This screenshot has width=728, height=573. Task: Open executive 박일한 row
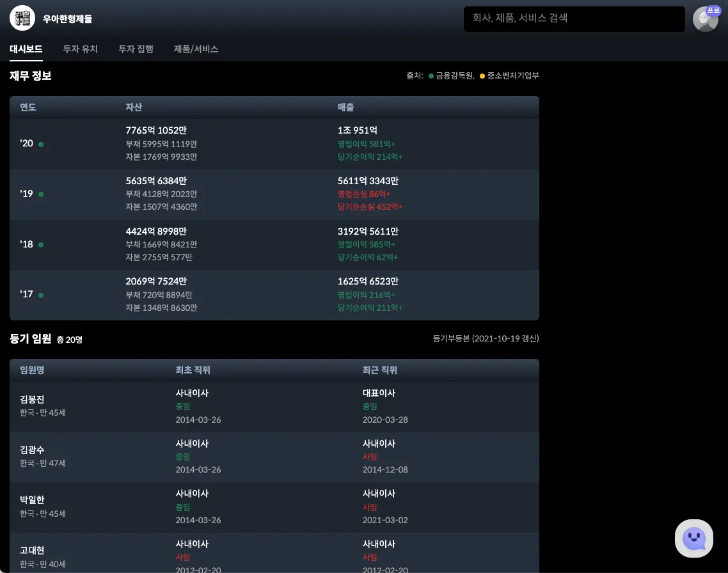click(274, 508)
